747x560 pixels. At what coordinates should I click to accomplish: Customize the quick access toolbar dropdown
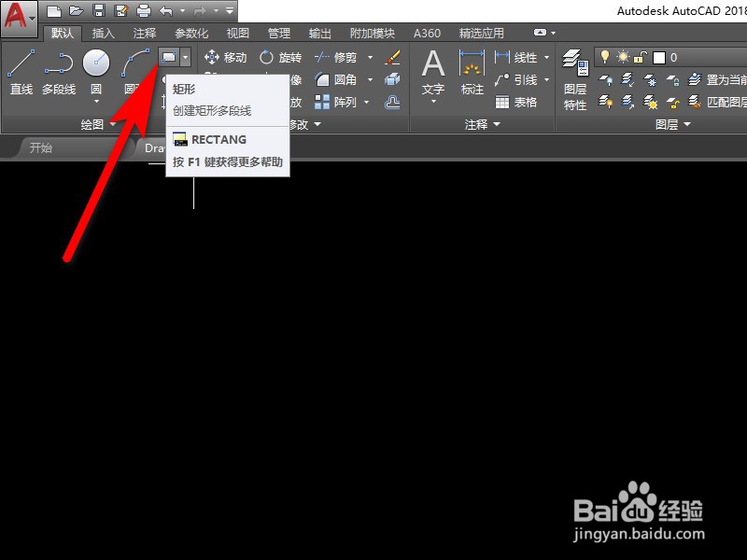point(230,10)
